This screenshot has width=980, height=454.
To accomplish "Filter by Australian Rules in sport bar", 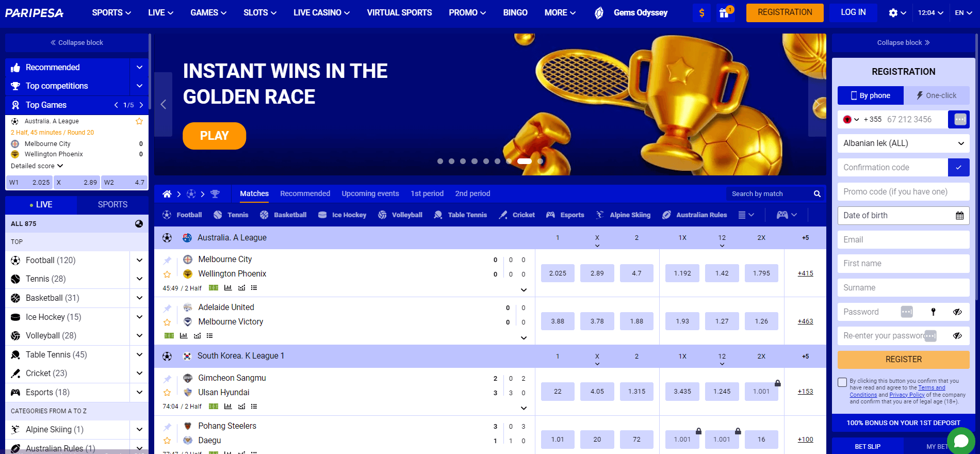I will coord(695,215).
